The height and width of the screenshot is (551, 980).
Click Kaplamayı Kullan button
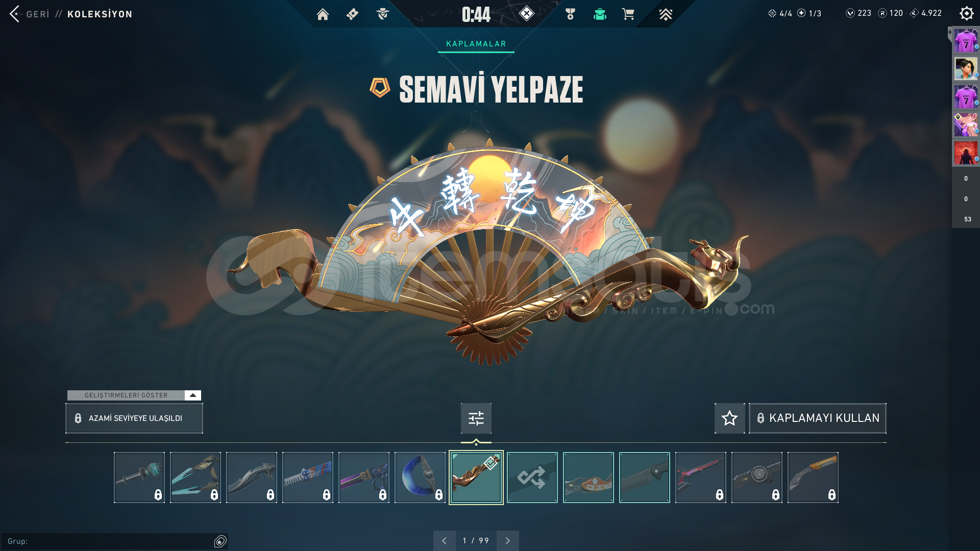pyautogui.click(x=818, y=418)
